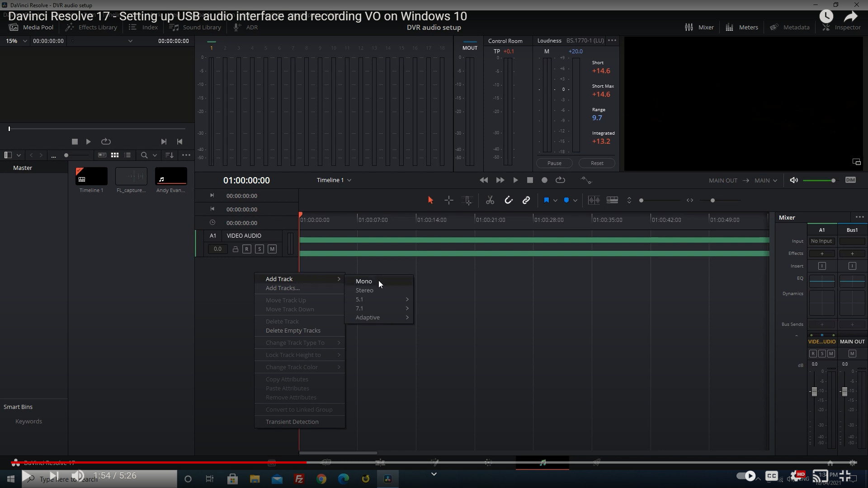
Task: Toggle the link selection chain icon
Action: click(526, 200)
